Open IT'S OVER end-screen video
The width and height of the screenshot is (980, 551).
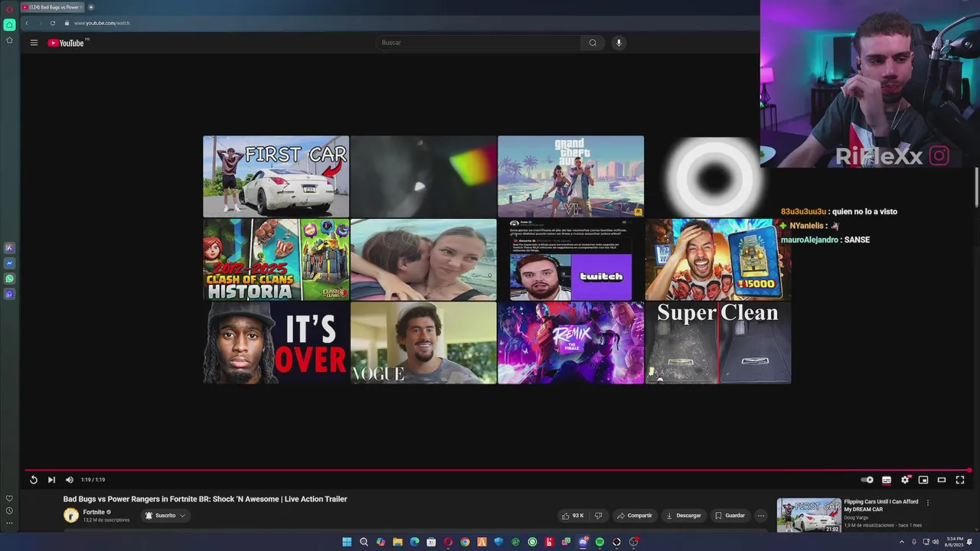[276, 343]
